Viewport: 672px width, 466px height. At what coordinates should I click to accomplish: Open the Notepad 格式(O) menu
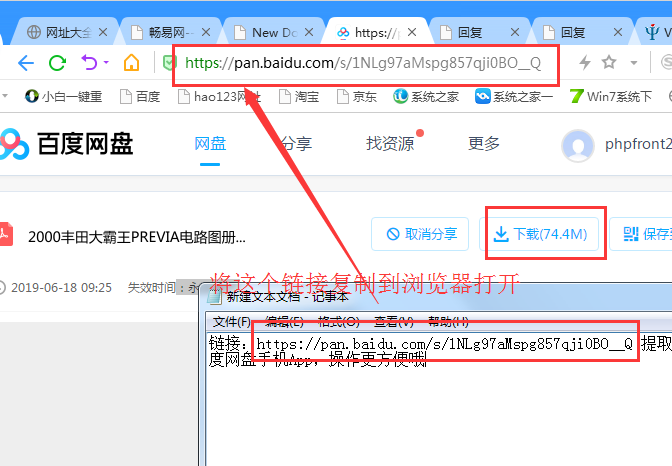pyautogui.click(x=339, y=322)
